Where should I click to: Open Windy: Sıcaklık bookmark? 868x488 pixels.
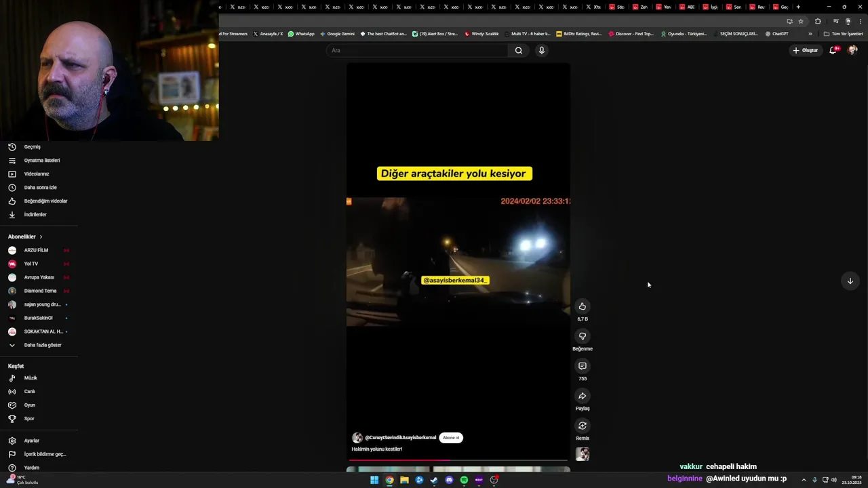(481, 34)
